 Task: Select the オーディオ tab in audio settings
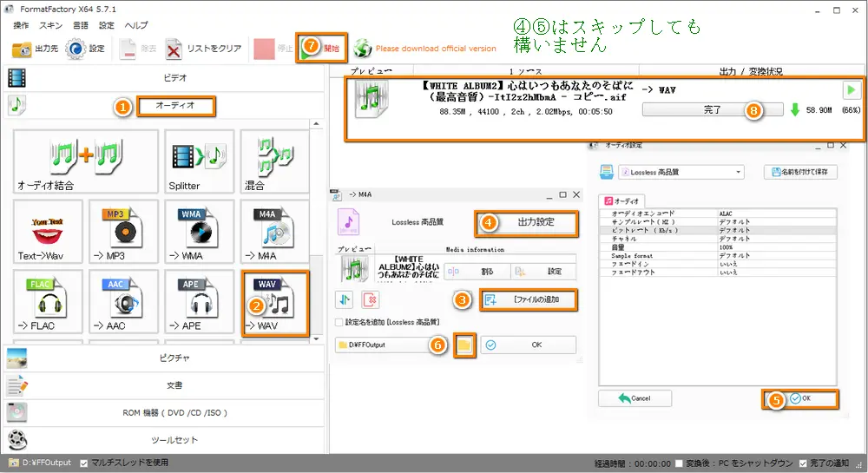pyautogui.click(x=621, y=201)
